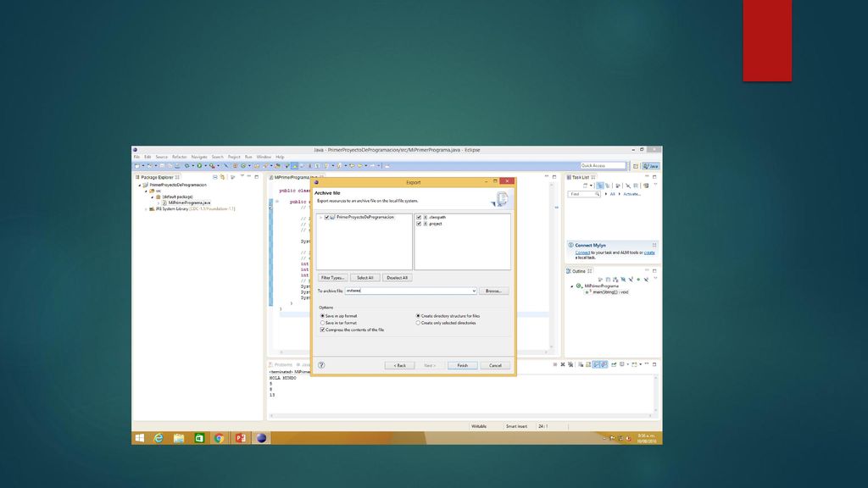Open the Navigate menu
Image resolution: width=868 pixels, height=488 pixels.
(199, 157)
